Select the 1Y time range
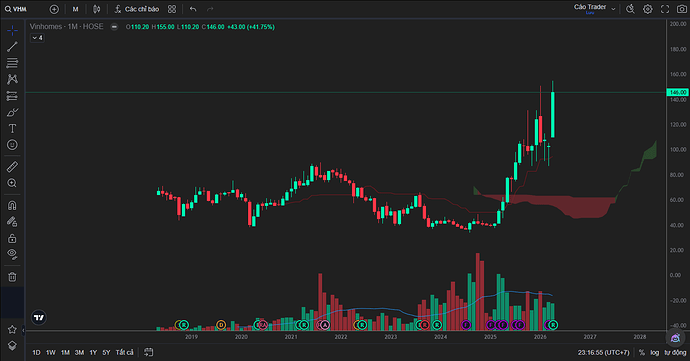This screenshot has width=690, height=361. (x=93, y=352)
